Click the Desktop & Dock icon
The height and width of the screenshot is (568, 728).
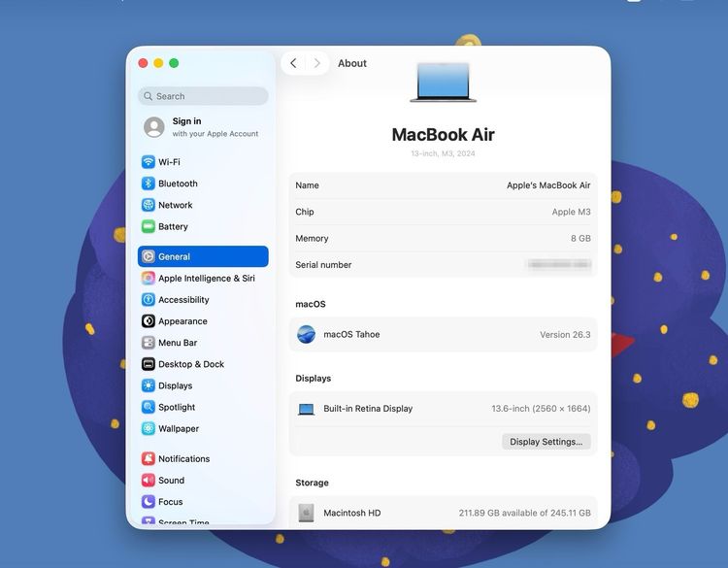tap(149, 364)
